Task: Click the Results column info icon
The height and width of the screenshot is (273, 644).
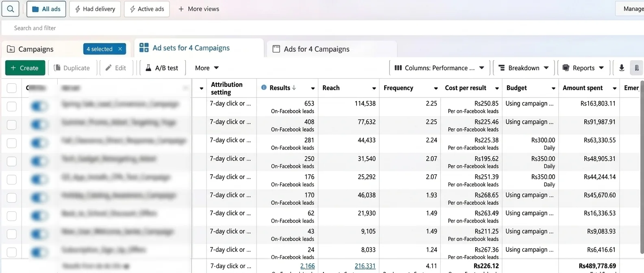Action: [264, 87]
